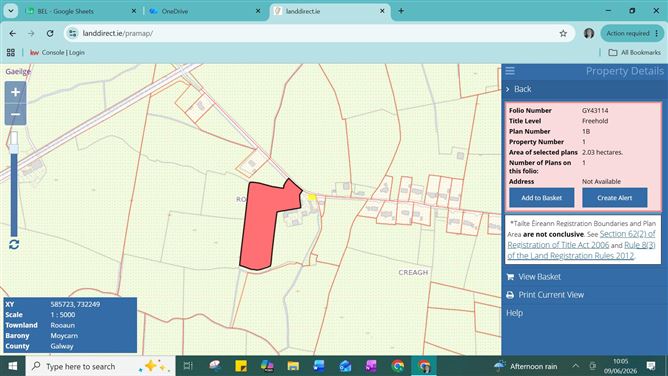Bookmark this page with the star icon
This screenshot has height=376, width=668.
(x=563, y=33)
